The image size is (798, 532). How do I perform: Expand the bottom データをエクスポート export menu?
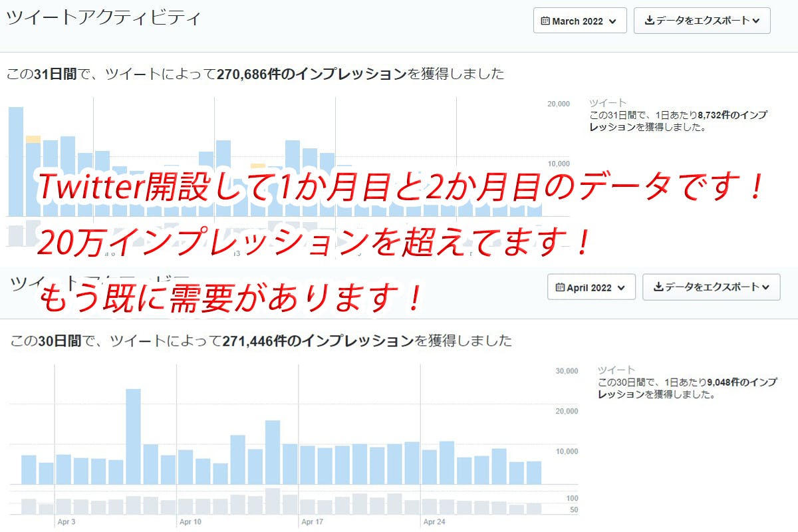(x=711, y=287)
